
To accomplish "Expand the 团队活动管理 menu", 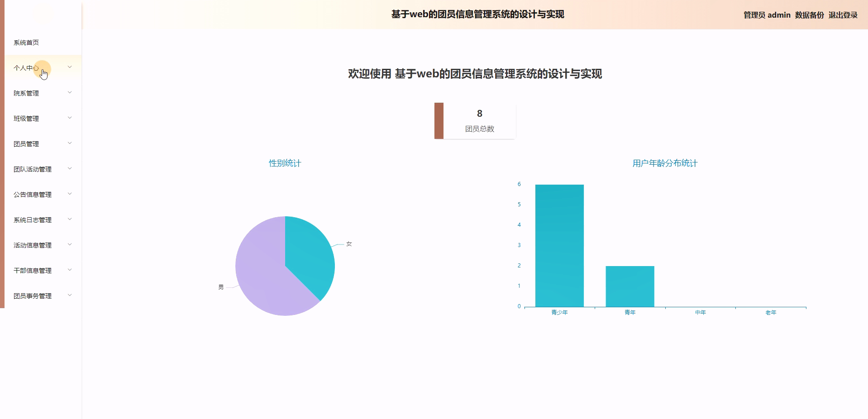I will pyautogui.click(x=32, y=169).
